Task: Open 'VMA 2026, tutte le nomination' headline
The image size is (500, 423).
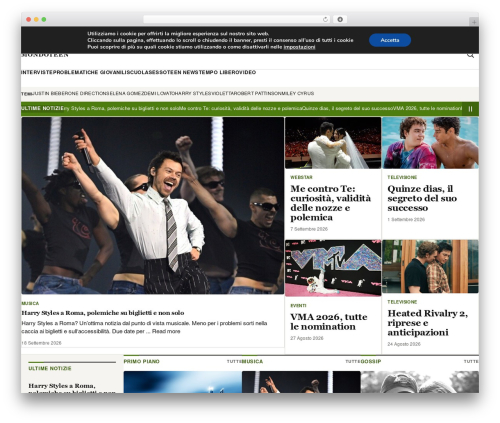Action: (329, 322)
